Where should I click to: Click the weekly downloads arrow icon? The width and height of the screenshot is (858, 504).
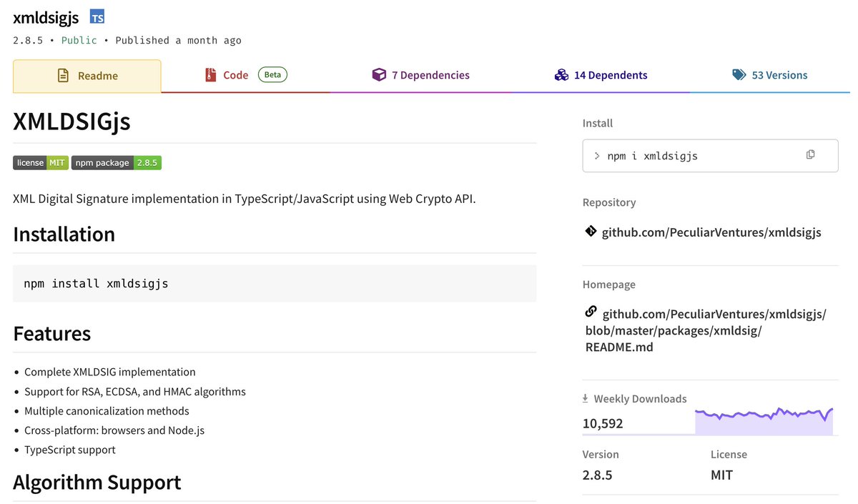586,398
